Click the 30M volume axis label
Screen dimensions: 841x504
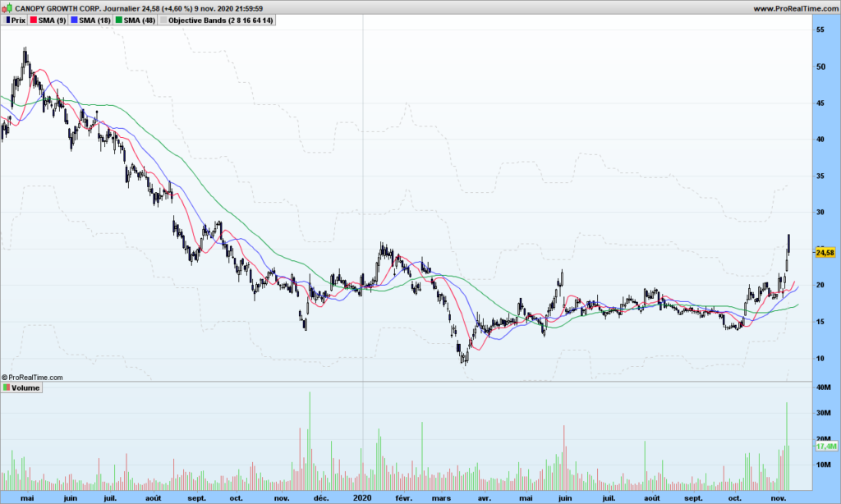pos(823,413)
